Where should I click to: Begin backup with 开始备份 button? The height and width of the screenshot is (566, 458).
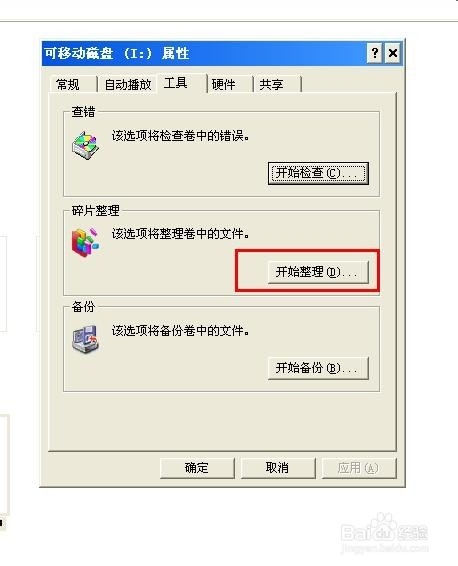click(x=318, y=368)
